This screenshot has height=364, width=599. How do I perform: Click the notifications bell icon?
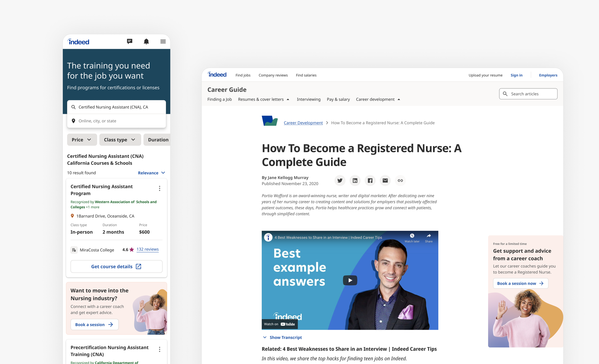(x=146, y=41)
